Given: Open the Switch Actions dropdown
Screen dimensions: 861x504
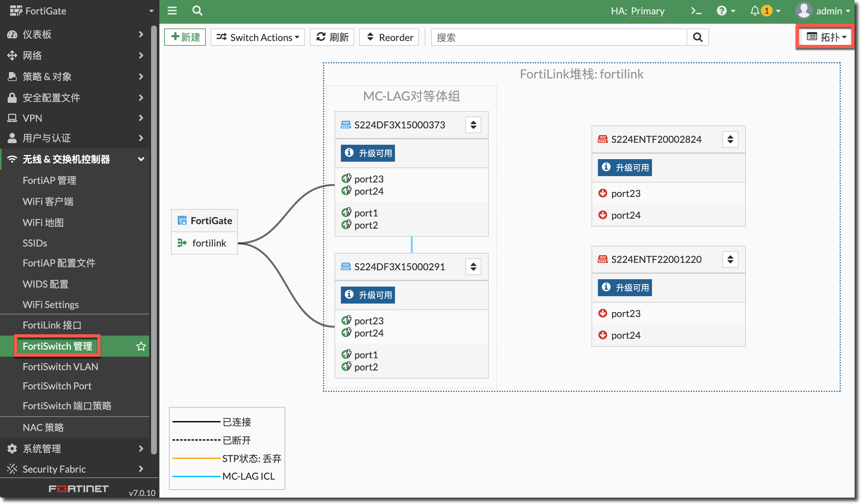Looking at the screenshot, I should pos(258,37).
